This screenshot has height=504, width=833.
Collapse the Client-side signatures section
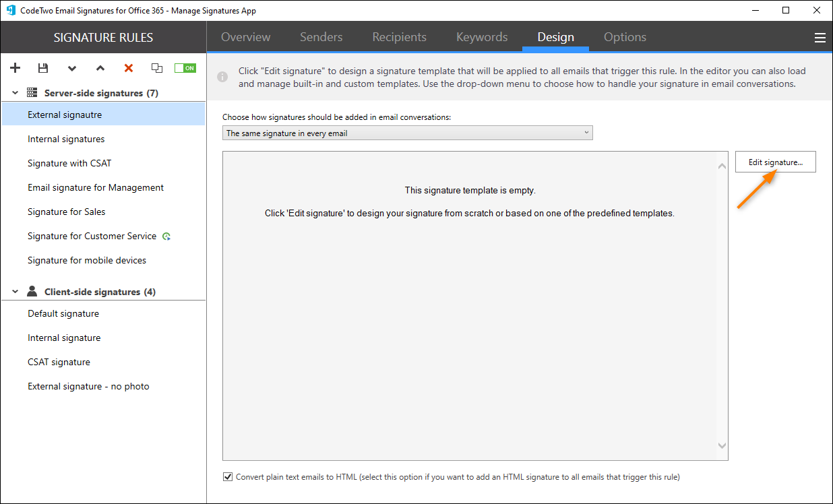pos(15,290)
